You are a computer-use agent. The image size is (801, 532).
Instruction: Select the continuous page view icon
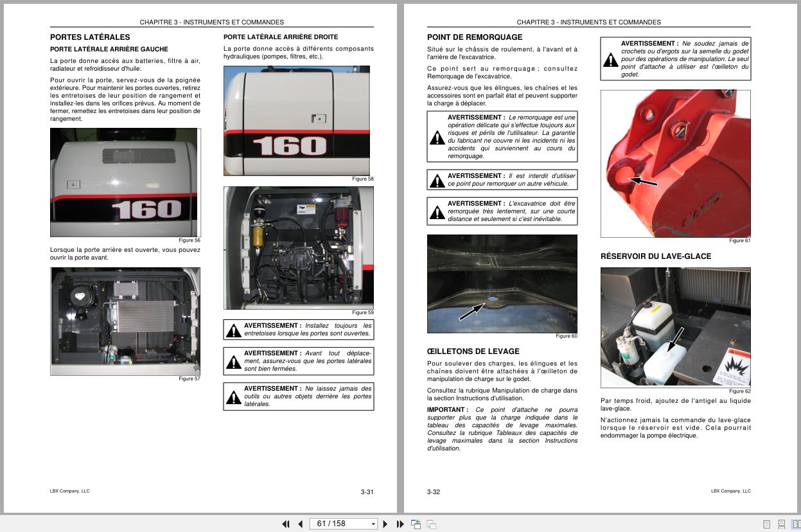click(781, 524)
